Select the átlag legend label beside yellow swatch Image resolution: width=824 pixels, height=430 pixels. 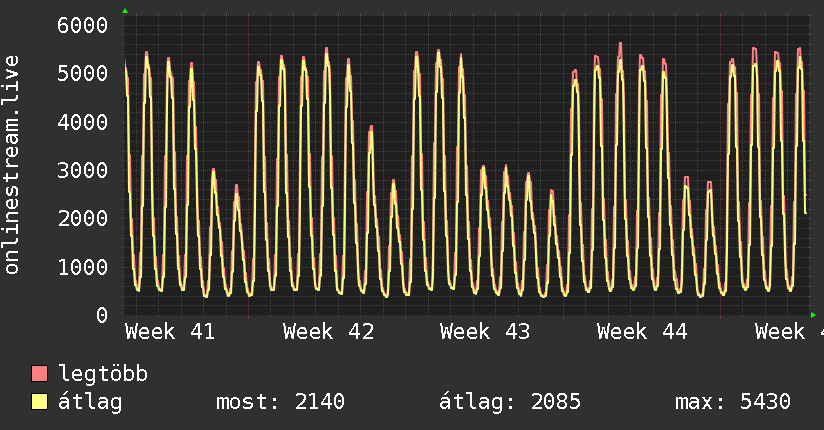click(x=90, y=402)
